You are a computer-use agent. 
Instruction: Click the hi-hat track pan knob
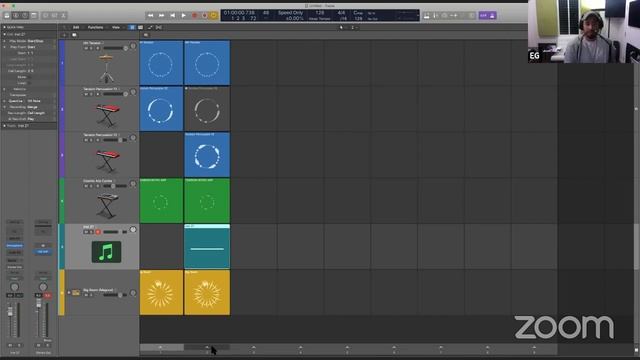click(133, 46)
